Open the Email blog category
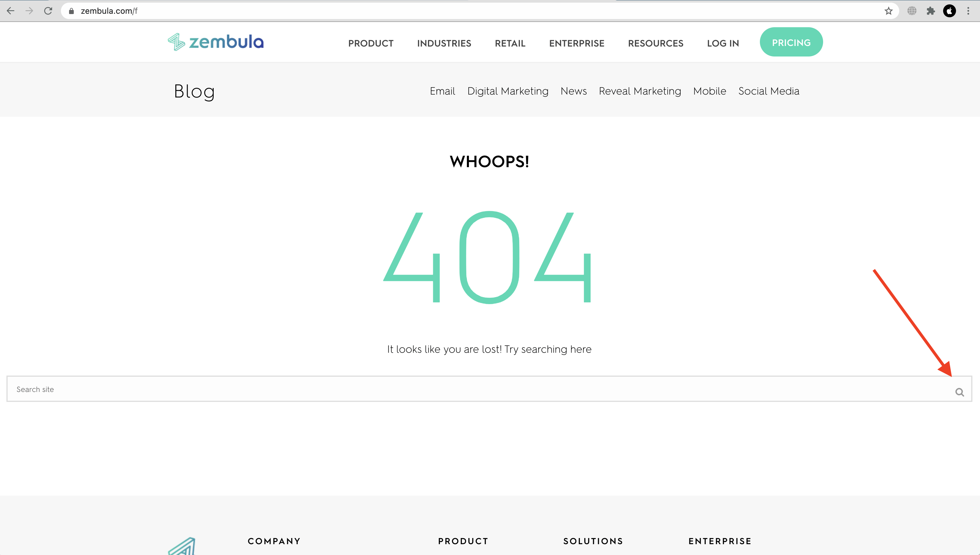The width and height of the screenshot is (980, 555). pos(442,91)
